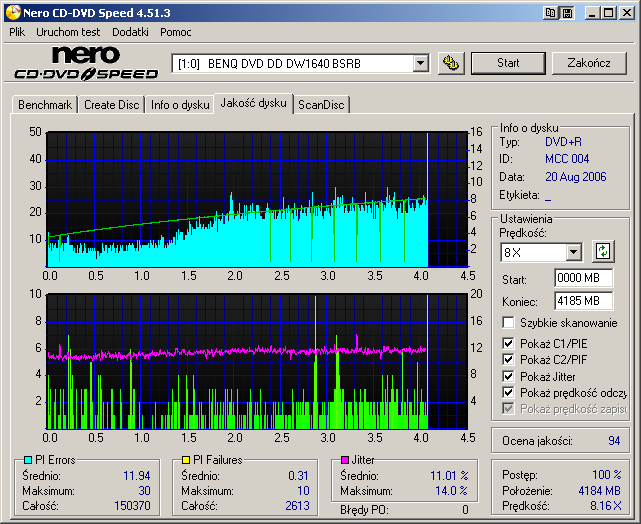Open the Dodatki menu
The width and height of the screenshot is (641, 524).
coord(130,32)
